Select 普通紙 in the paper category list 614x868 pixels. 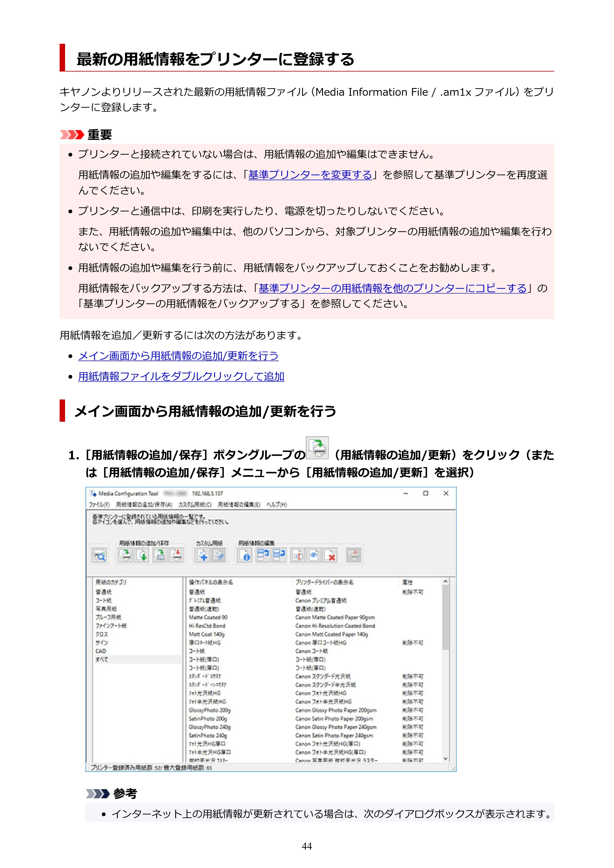click(x=103, y=592)
